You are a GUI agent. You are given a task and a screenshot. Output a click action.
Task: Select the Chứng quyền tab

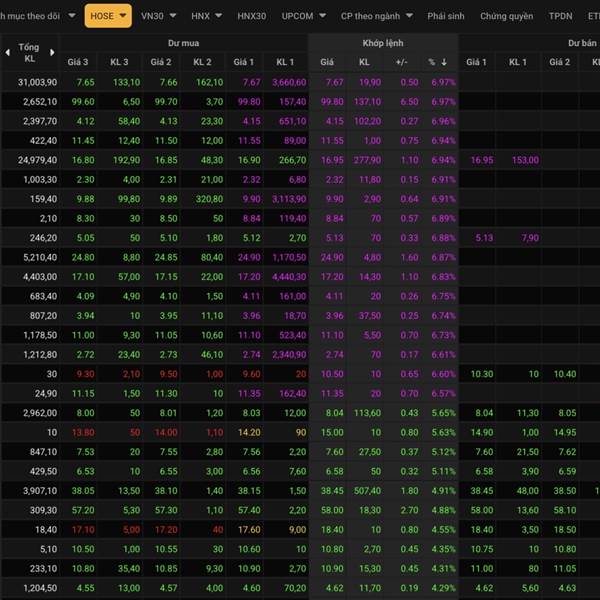point(505,16)
